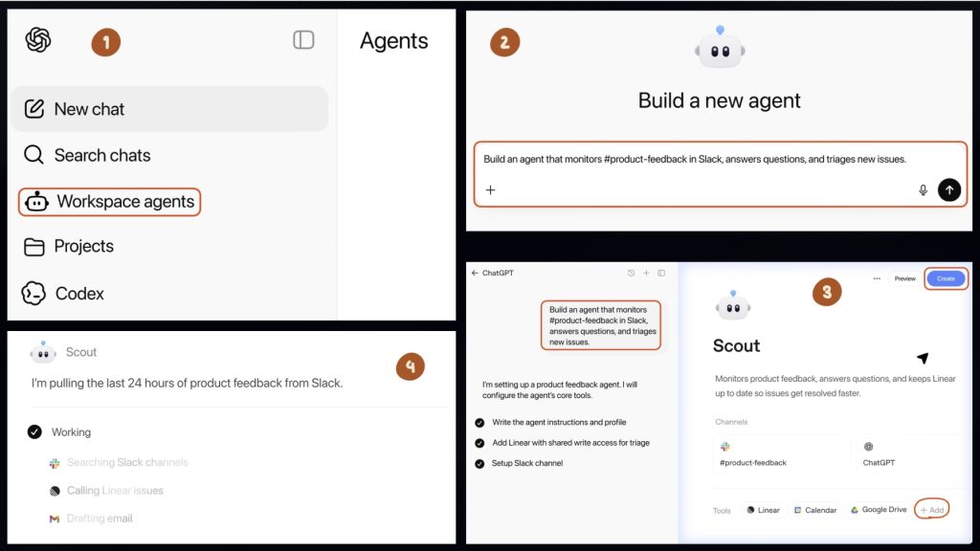Click the blue Create button
This screenshot has width=980, height=551.
pyautogui.click(x=946, y=278)
